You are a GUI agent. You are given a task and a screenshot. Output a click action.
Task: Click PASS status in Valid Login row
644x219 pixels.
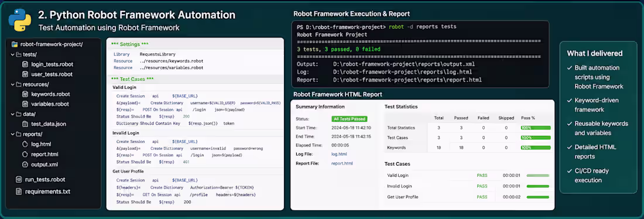[482, 176]
